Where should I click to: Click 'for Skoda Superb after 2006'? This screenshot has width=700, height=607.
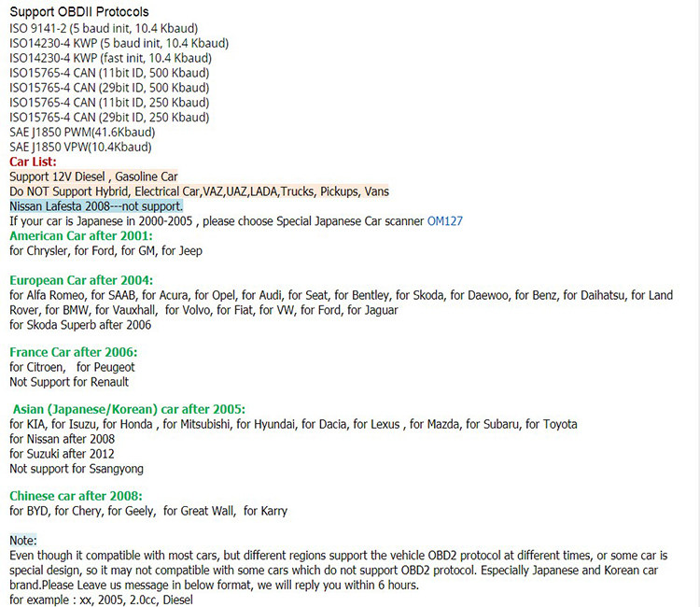(x=80, y=325)
